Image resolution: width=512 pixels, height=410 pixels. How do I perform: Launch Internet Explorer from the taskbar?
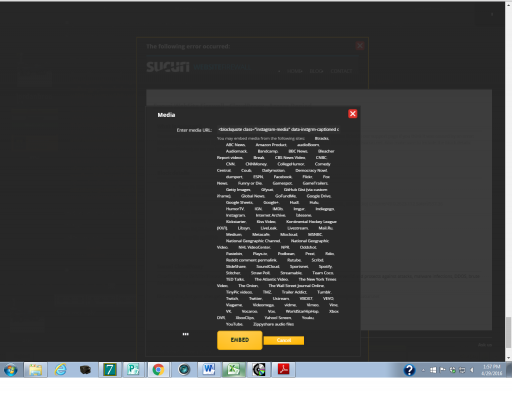point(60,370)
